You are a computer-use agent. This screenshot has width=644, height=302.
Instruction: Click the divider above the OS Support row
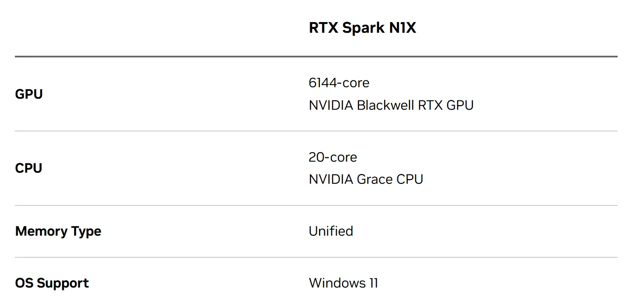tap(316, 257)
